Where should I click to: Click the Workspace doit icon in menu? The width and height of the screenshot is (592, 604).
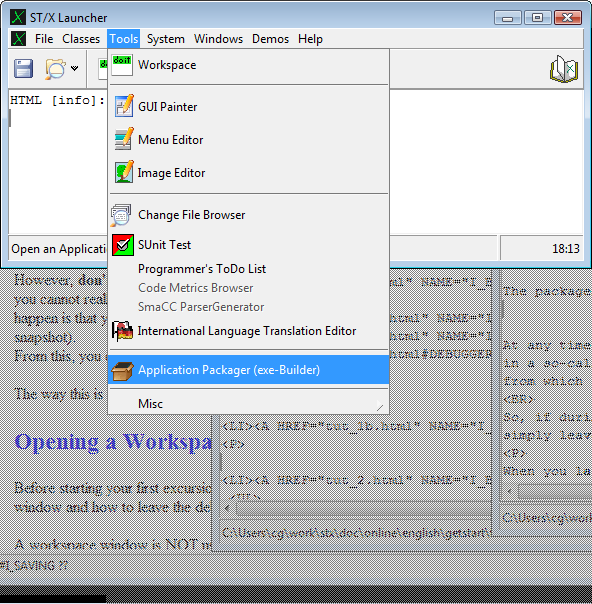coord(122,65)
